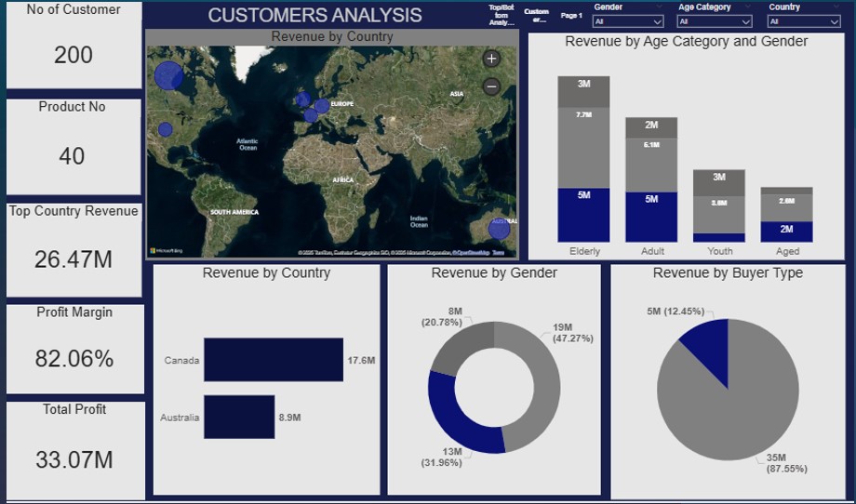
Task: Click the Revenue by Age Category and Gender title
Action: click(687, 42)
